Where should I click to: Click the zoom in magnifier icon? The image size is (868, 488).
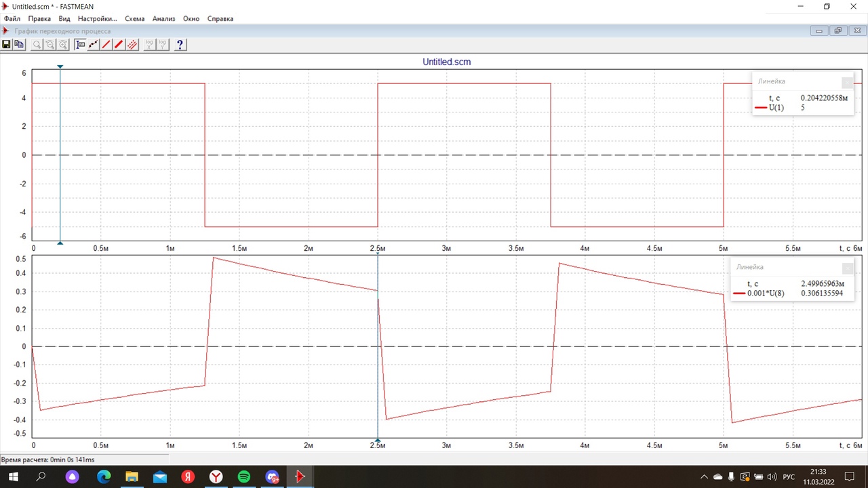point(63,45)
